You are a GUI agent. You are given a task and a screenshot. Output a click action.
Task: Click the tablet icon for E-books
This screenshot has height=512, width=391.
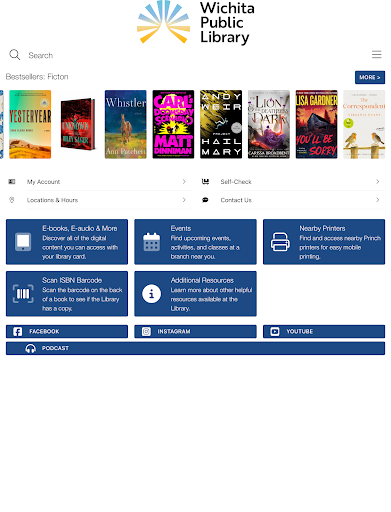click(x=23, y=242)
